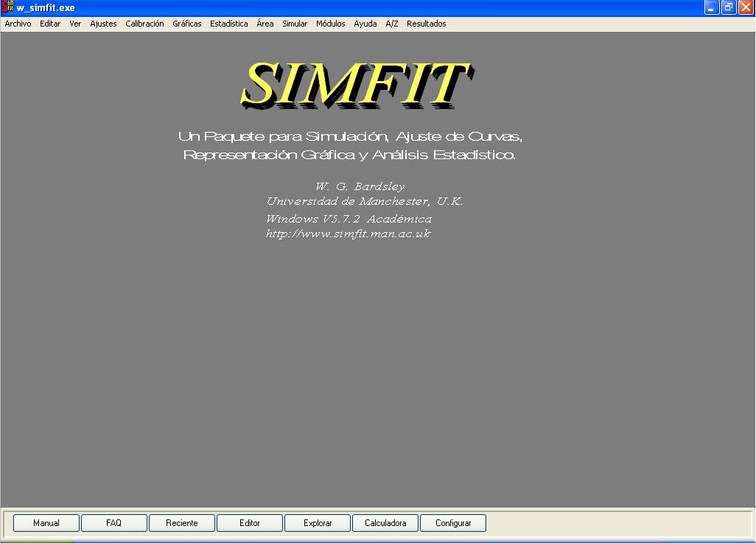Open the Gráficas menu
Screen dimensions: 756x543
(x=187, y=24)
